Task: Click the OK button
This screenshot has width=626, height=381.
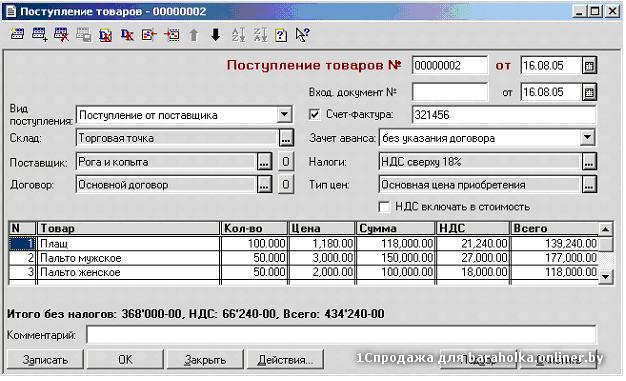Action: click(125, 360)
